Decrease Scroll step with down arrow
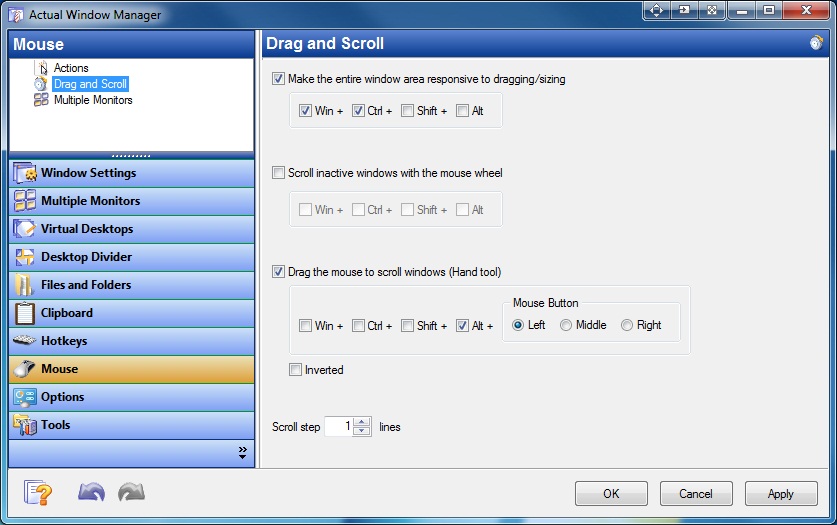Image resolution: width=837 pixels, height=525 pixels. point(362,431)
